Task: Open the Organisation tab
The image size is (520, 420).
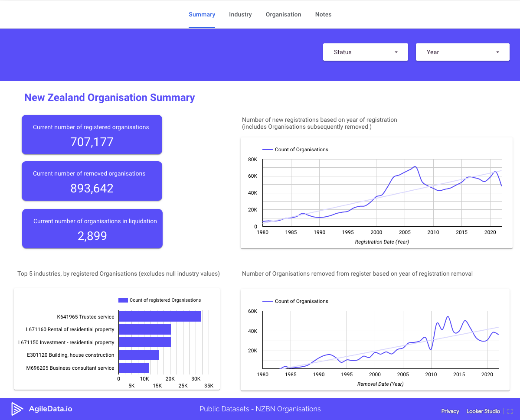Action: click(283, 14)
